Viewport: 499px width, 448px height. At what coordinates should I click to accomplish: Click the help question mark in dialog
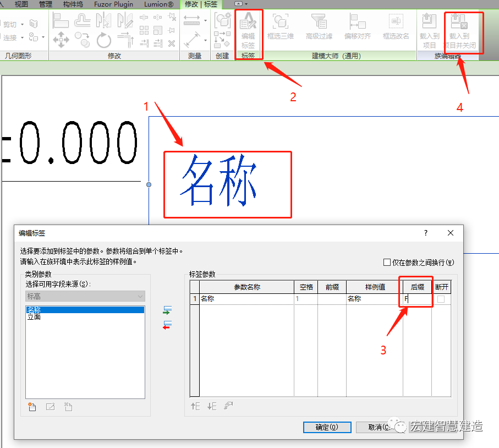click(x=425, y=233)
